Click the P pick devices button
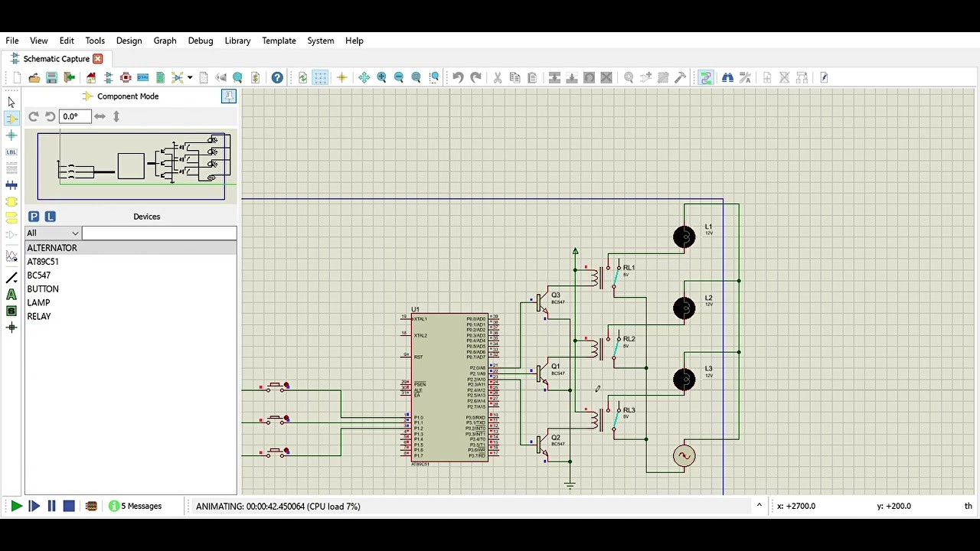This screenshot has width=980, height=551. [34, 217]
